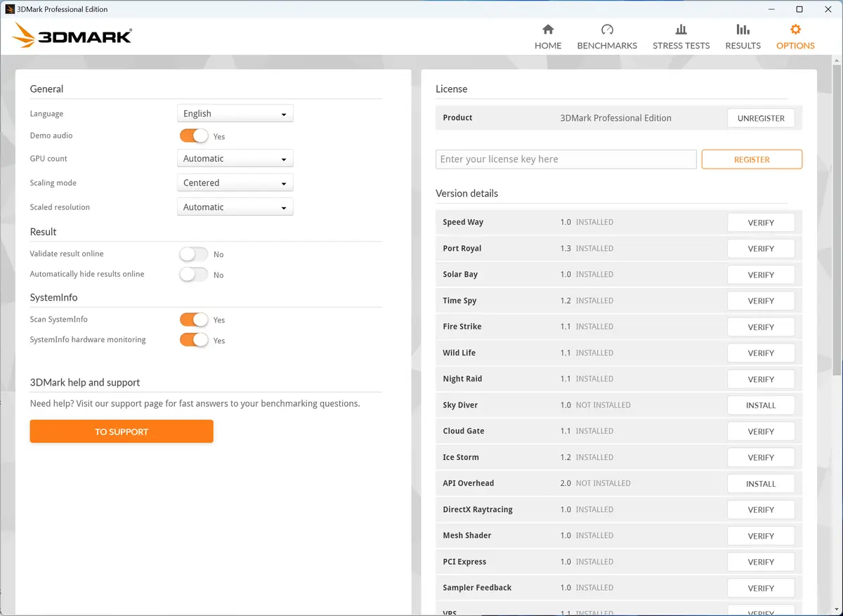This screenshot has height=616, width=843.
Task: Open the Language dropdown
Action: click(235, 114)
